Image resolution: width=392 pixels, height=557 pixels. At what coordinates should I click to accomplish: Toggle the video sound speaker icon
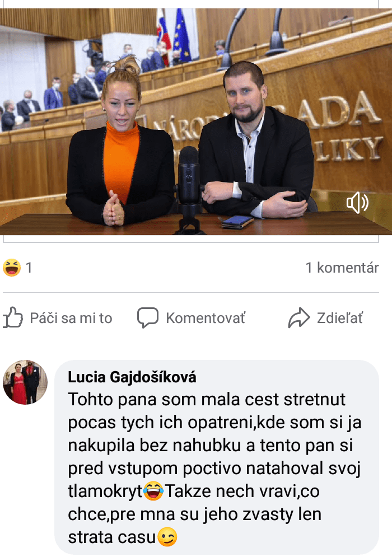click(x=357, y=203)
